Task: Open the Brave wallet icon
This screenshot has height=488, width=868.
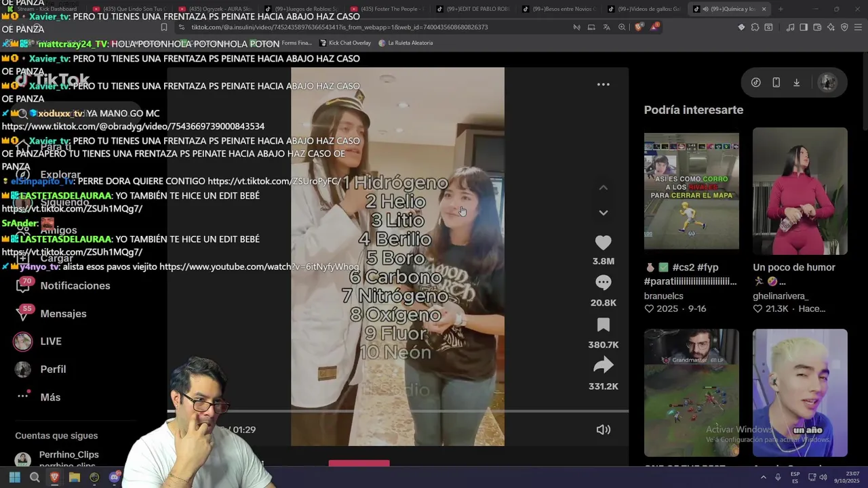Action: (x=817, y=27)
